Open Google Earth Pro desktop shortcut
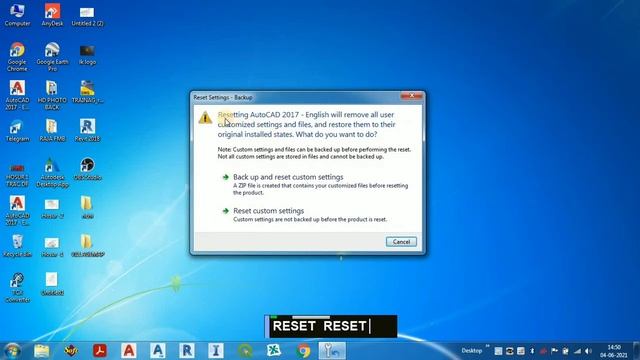 click(x=52, y=56)
